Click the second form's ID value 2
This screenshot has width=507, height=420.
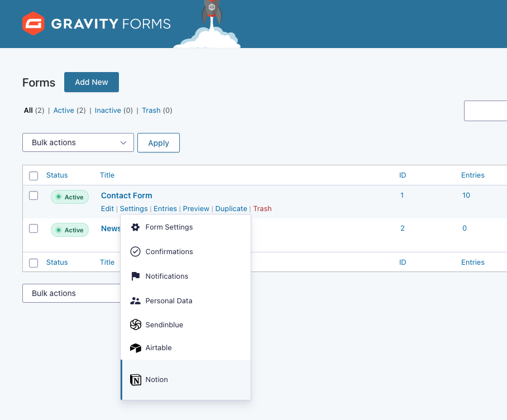tap(402, 228)
